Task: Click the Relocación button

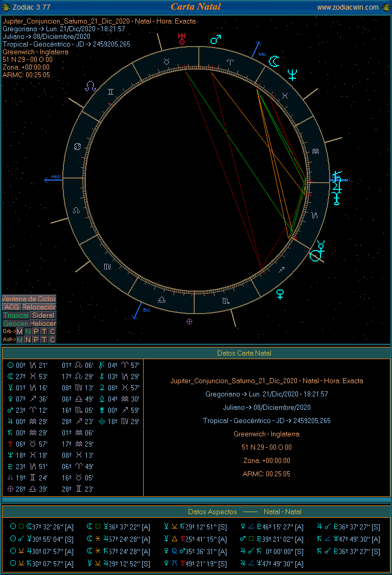Action: click(39, 307)
